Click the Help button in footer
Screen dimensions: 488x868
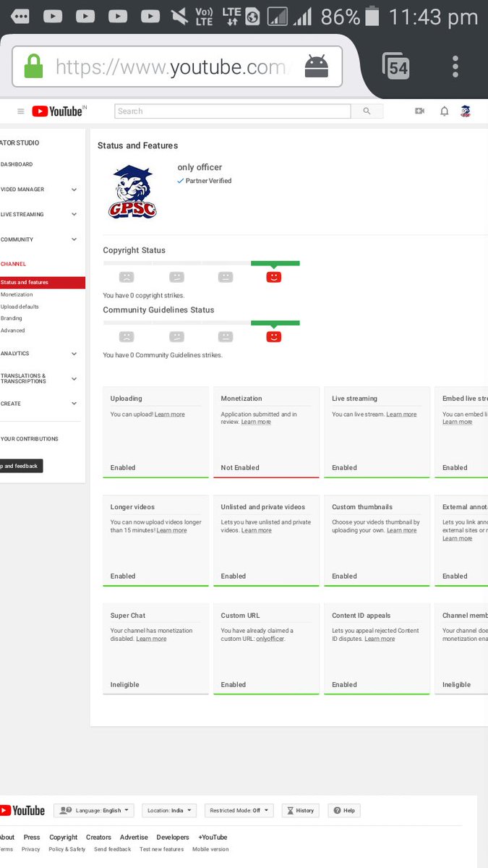[344, 811]
